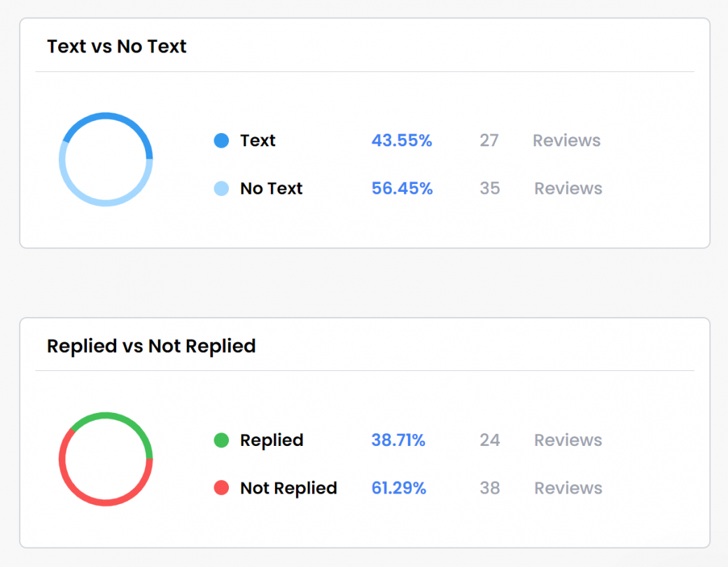This screenshot has height=567, width=728.
Task: Click the 43.55% percentage value
Action: 402,140
